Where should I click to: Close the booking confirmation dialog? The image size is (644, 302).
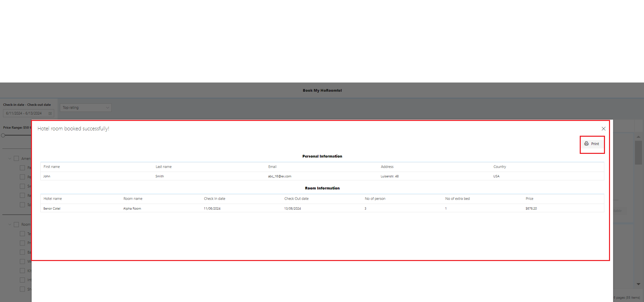coord(603,129)
